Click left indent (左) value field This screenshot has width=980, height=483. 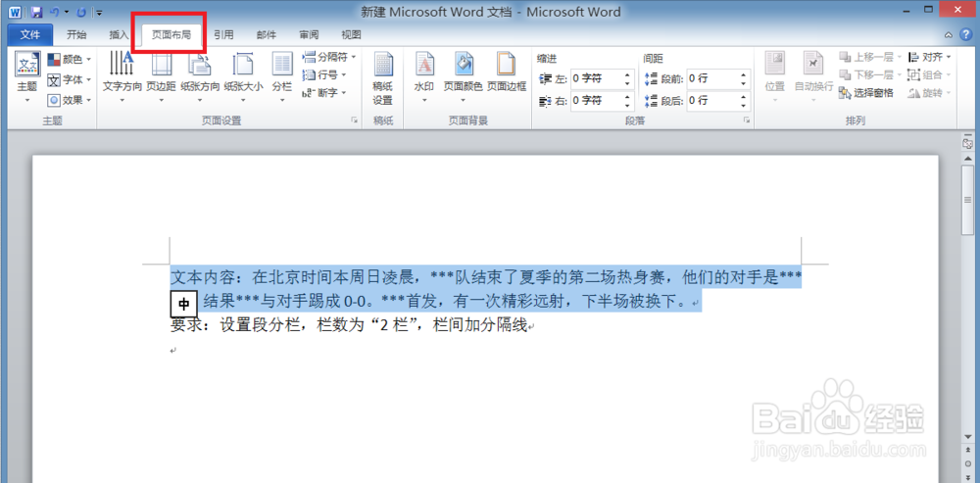[x=597, y=78]
